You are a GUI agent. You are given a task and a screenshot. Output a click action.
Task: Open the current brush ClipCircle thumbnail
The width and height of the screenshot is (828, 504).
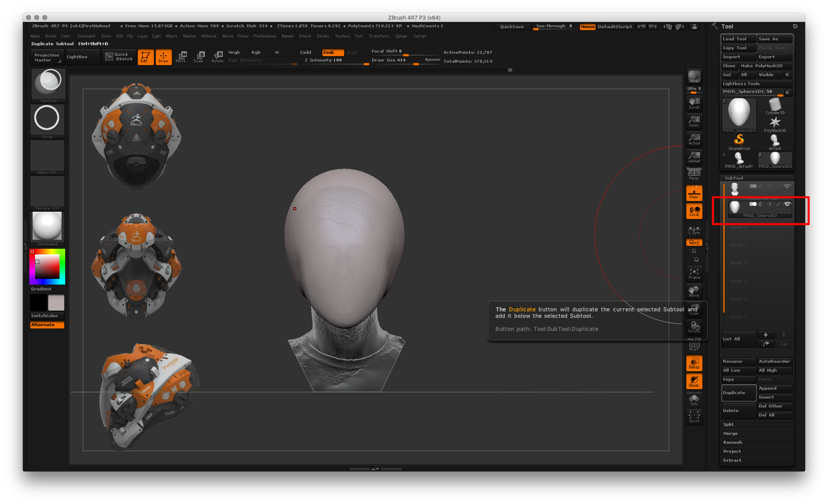tap(48, 85)
